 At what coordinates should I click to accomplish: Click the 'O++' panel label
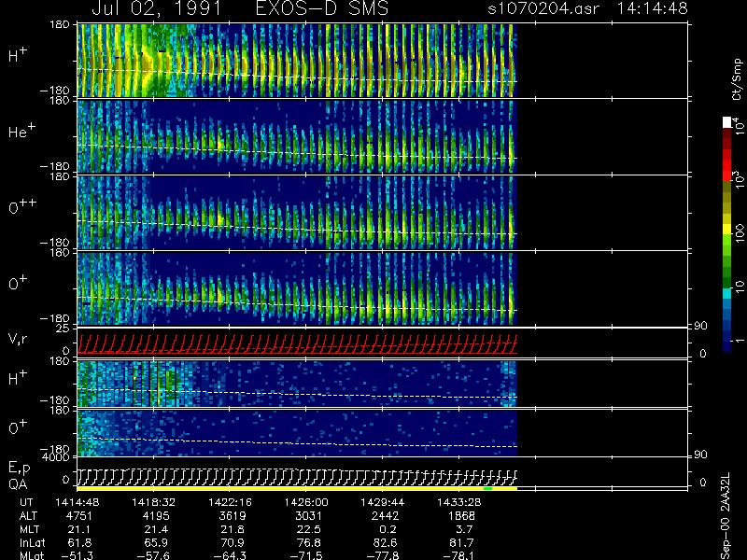pyautogui.click(x=22, y=206)
